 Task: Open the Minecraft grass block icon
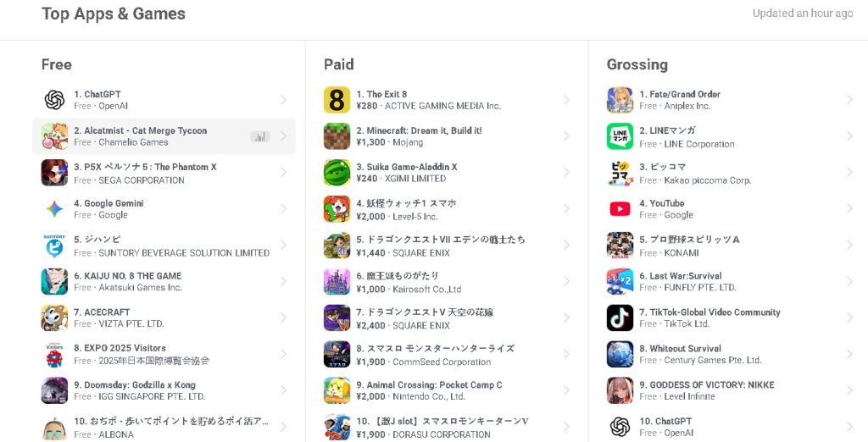point(337,136)
